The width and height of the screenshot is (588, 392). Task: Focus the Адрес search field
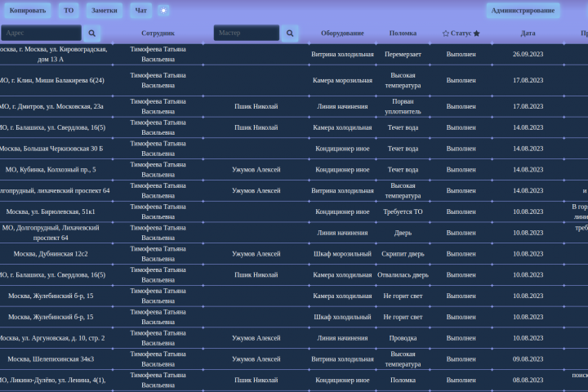point(42,33)
